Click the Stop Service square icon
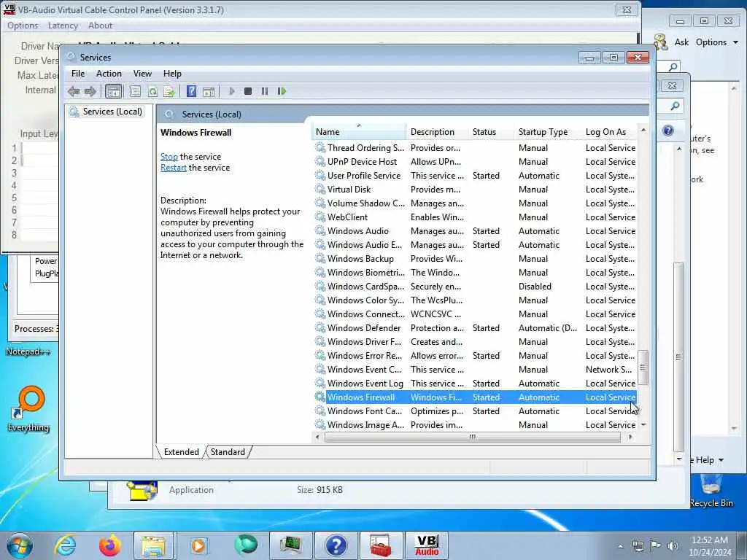747x560 pixels. click(248, 91)
